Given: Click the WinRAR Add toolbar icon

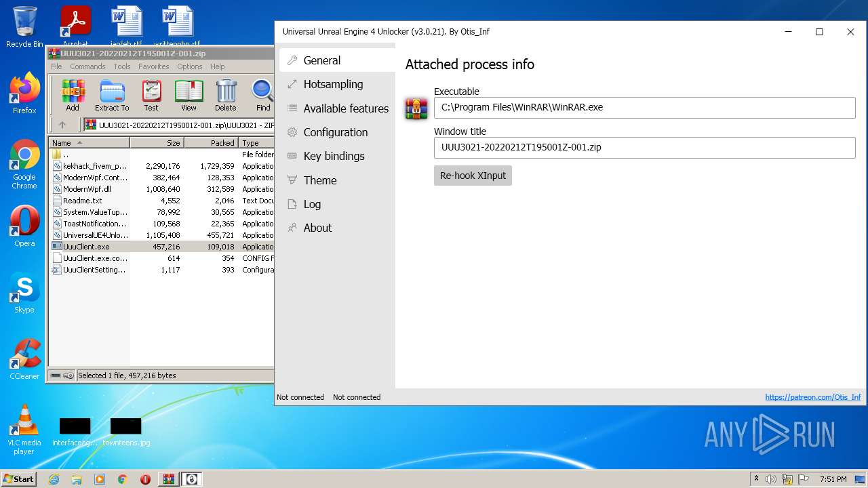Looking at the screenshot, I should [x=73, y=96].
